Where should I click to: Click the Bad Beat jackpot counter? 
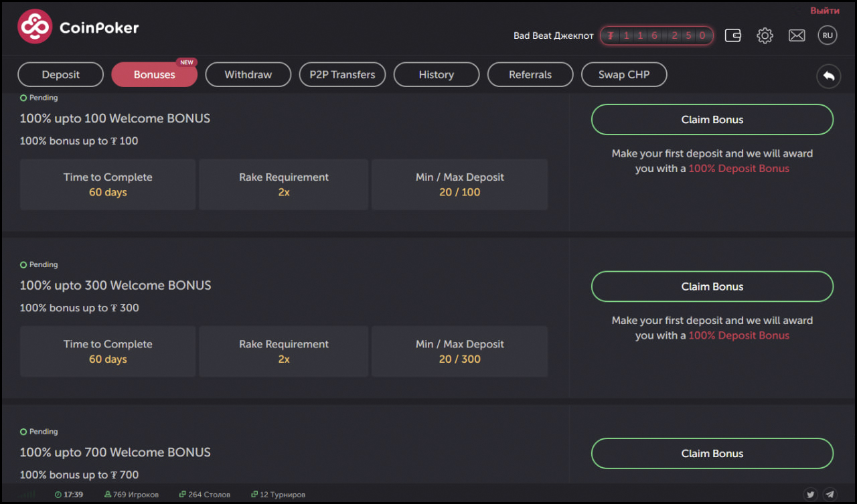656,35
